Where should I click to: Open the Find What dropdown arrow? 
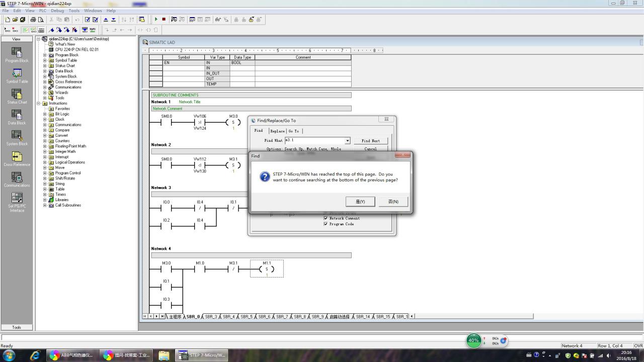(x=347, y=141)
